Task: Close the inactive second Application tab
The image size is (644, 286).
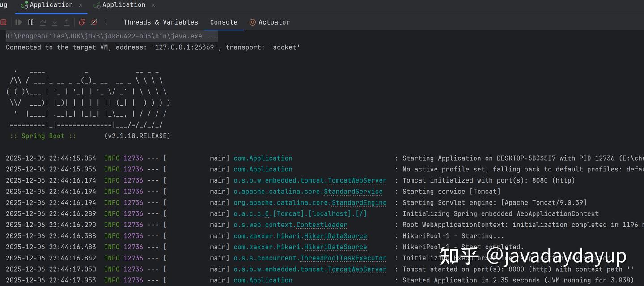Action: pyautogui.click(x=153, y=5)
